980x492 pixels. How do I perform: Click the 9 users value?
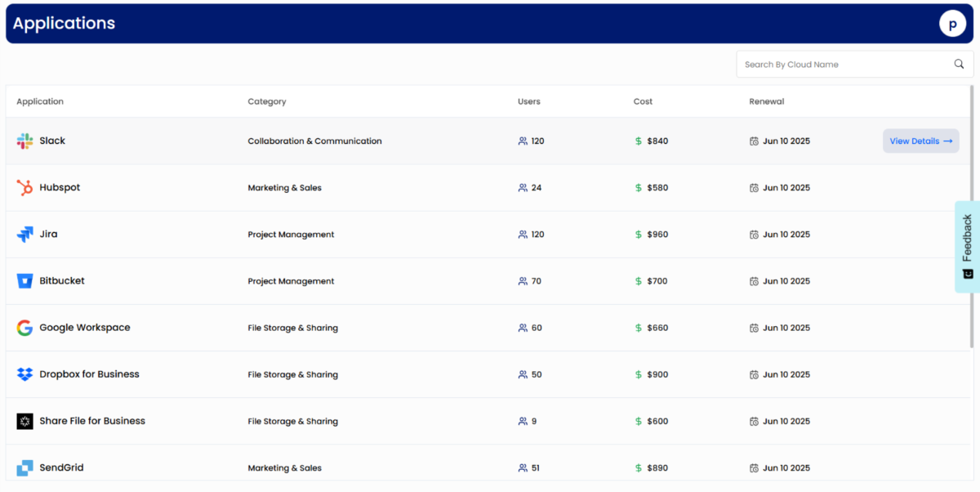tap(534, 422)
